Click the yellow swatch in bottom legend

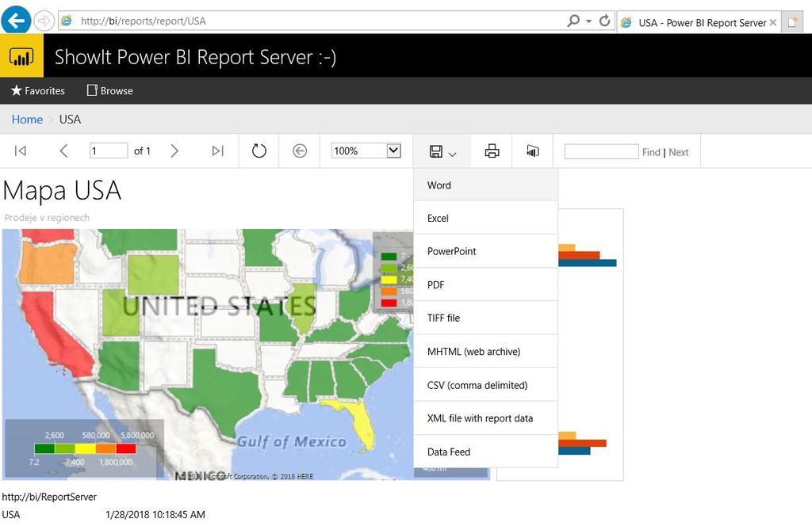coord(85,448)
